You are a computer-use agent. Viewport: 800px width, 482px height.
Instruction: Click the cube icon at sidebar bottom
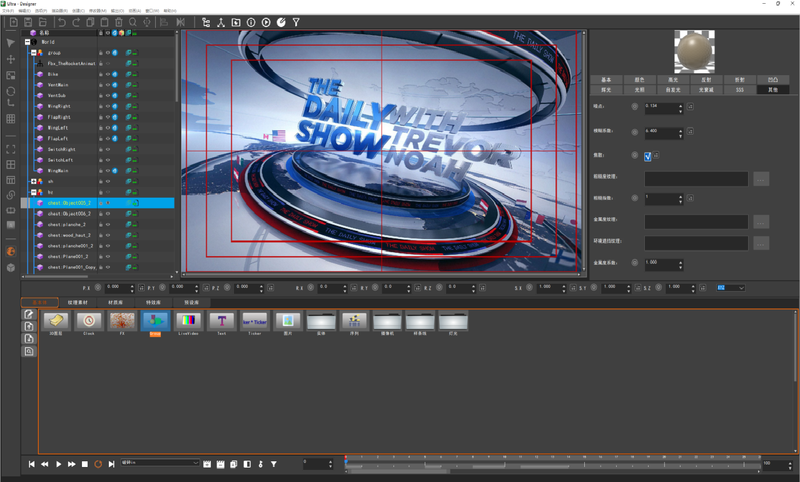(11, 268)
